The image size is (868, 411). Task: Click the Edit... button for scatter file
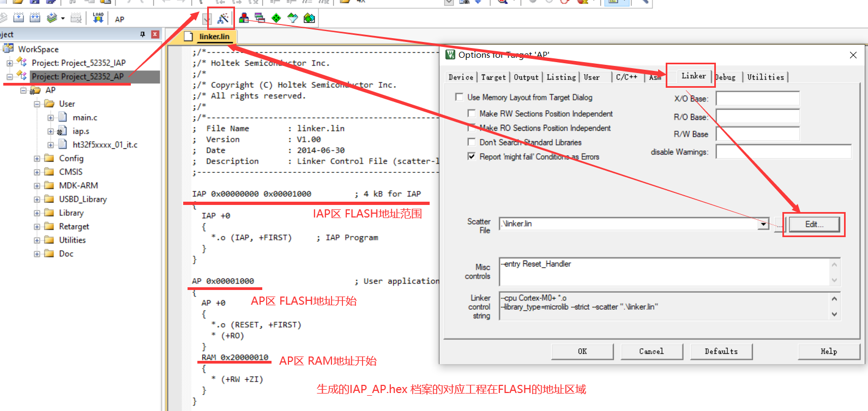[813, 224]
